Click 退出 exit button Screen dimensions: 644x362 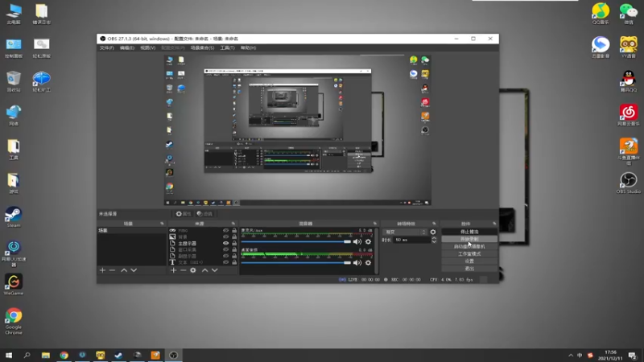pos(469,269)
